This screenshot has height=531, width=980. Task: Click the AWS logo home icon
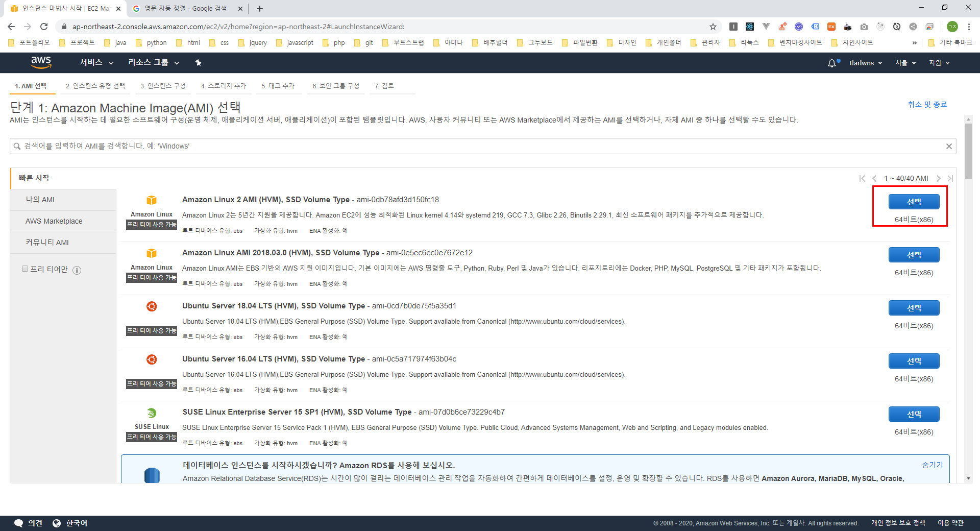41,62
